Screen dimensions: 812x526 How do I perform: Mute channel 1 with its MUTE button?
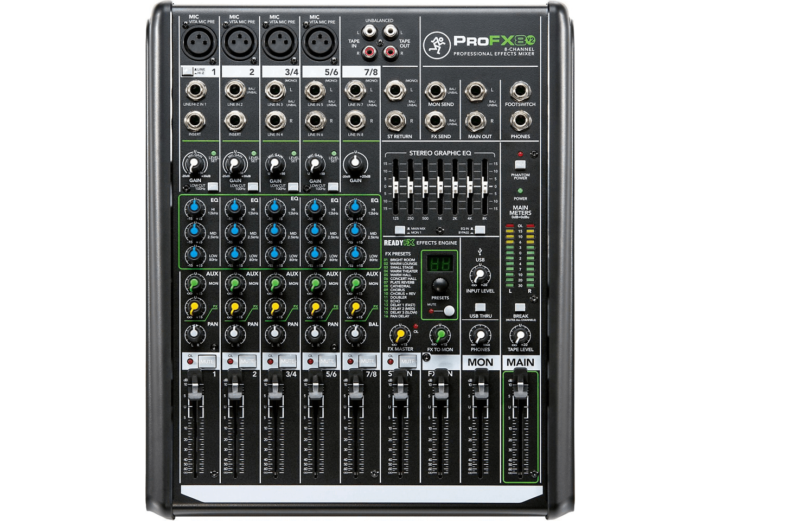(x=207, y=362)
